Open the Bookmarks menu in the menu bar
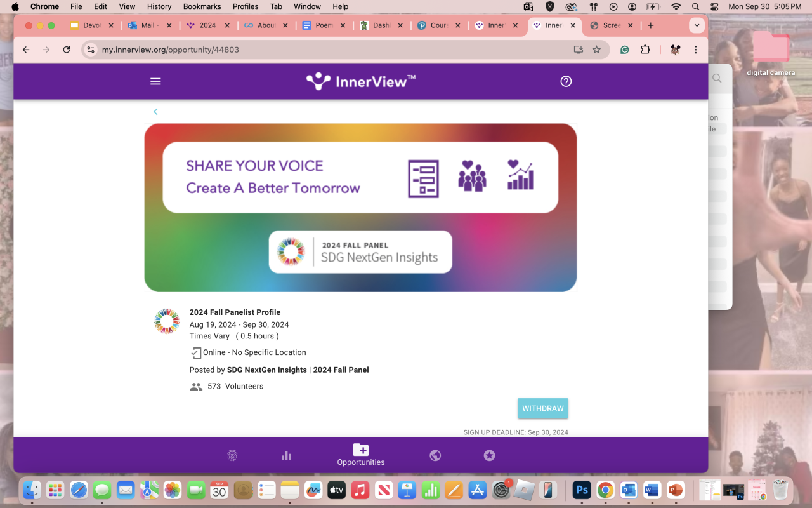Viewport: 812px width, 508px height. point(202,6)
